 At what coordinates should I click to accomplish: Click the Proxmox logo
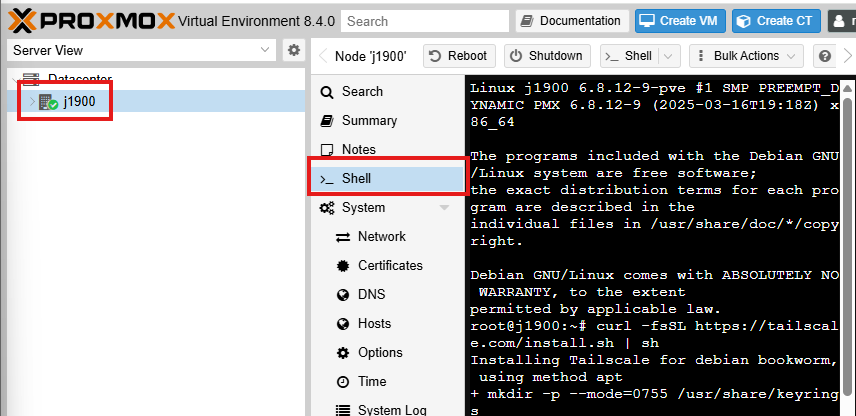[92, 21]
